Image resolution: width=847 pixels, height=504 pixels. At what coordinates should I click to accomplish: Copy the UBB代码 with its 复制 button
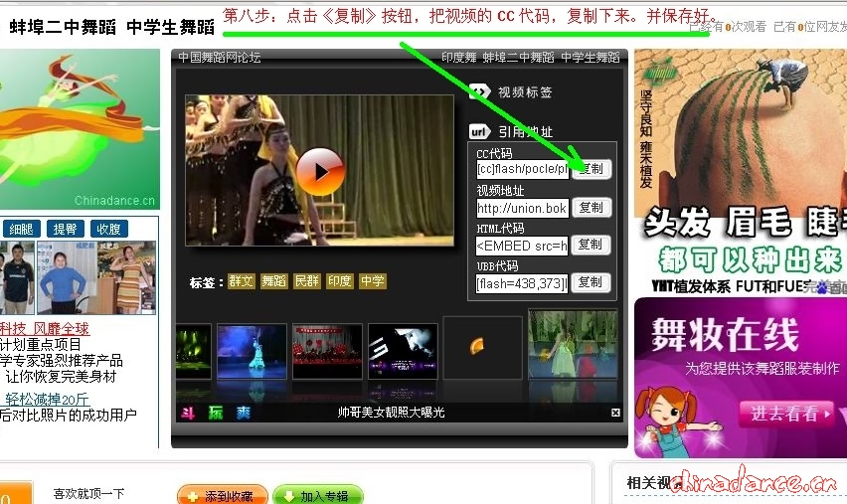point(591,282)
